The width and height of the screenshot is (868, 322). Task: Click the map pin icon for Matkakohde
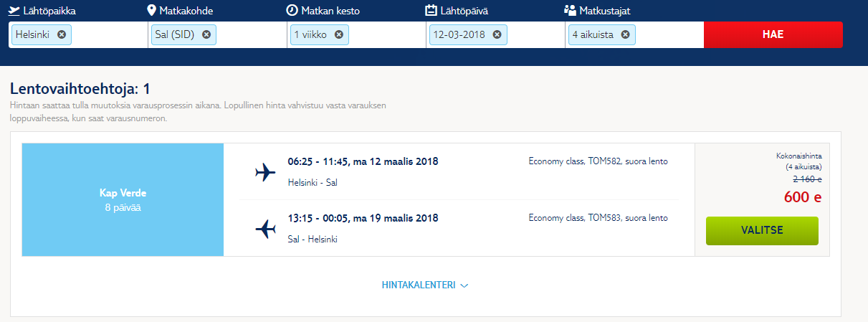click(151, 11)
